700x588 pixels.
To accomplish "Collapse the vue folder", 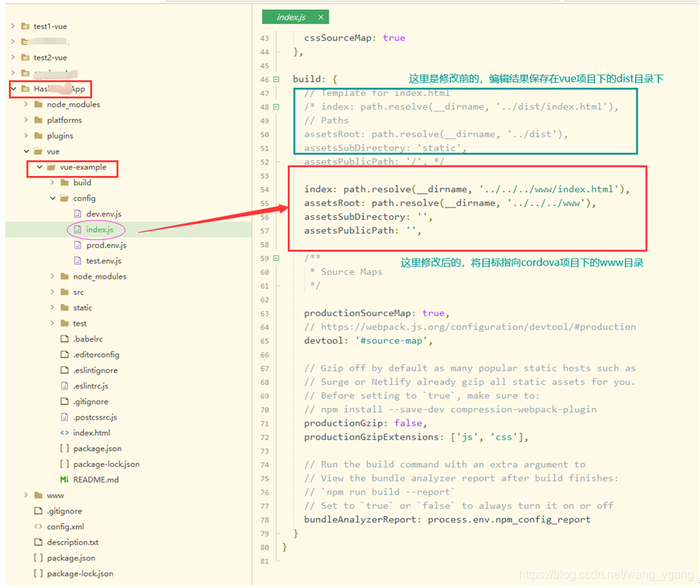I will pyautogui.click(x=27, y=151).
